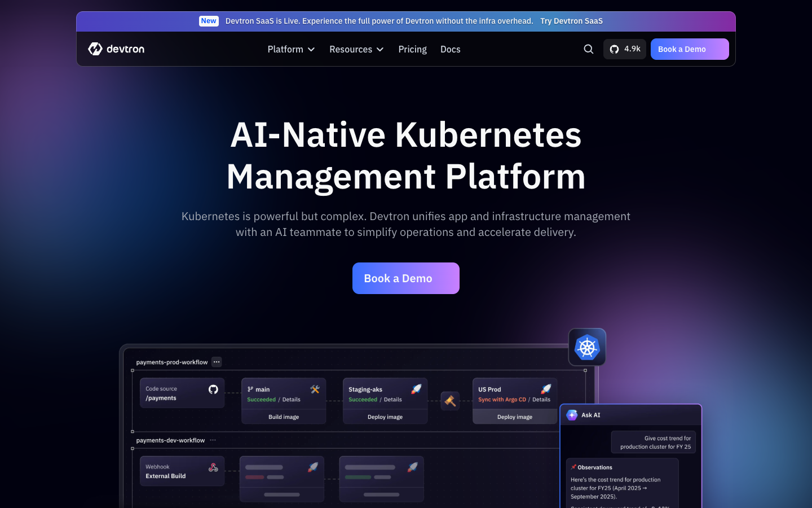Open payments-dev-workflow three-dot menu
The width and height of the screenshot is (812, 508).
[213, 440]
